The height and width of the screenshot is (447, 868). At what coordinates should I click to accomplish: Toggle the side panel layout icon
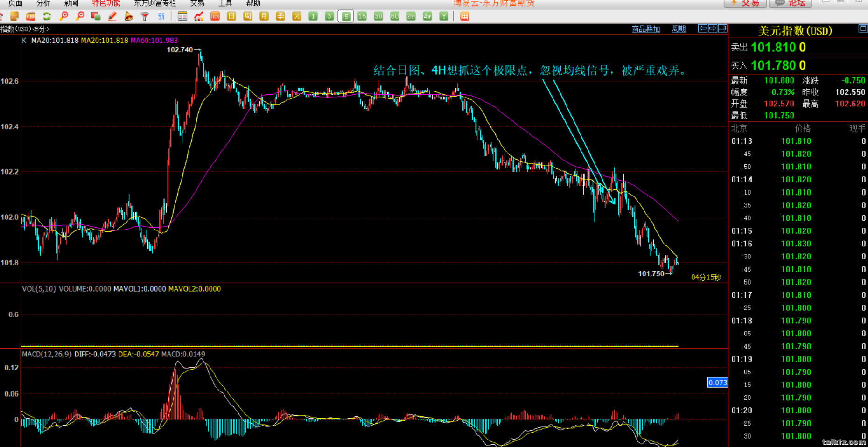[722, 28]
